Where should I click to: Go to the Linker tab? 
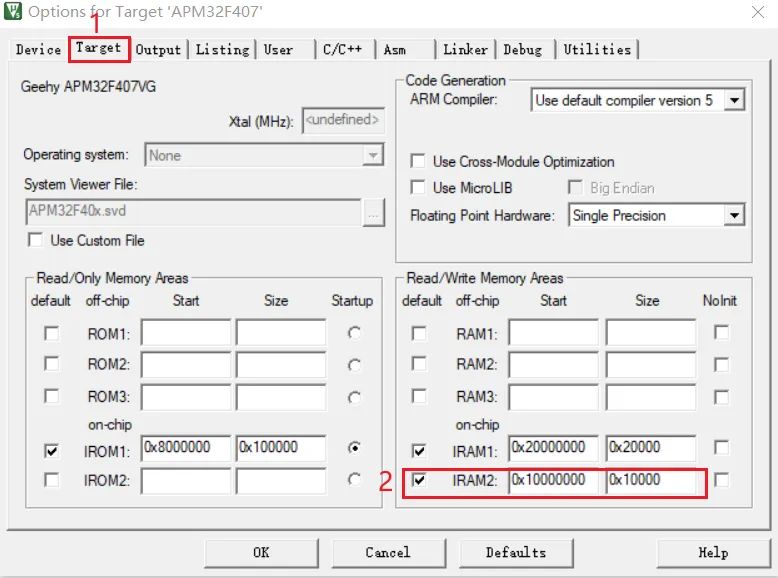click(x=465, y=49)
